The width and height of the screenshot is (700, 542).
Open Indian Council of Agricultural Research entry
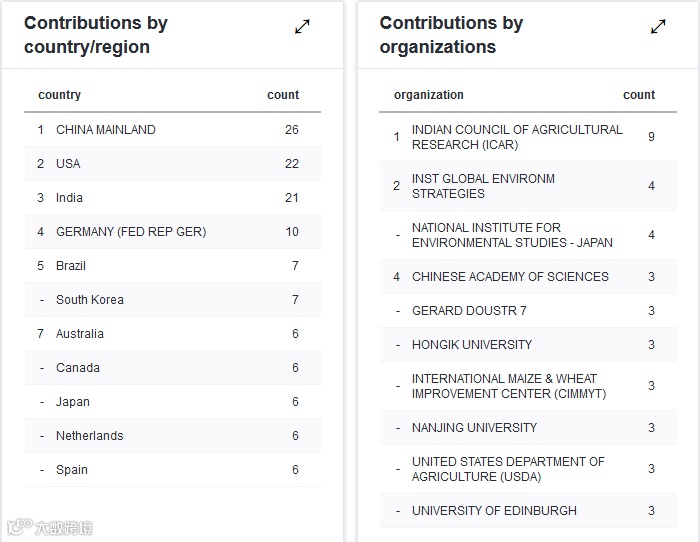[516, 137]
